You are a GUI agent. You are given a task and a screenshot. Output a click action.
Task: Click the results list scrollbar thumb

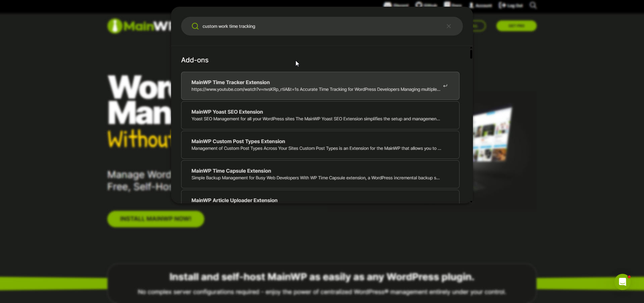point(471,54)
